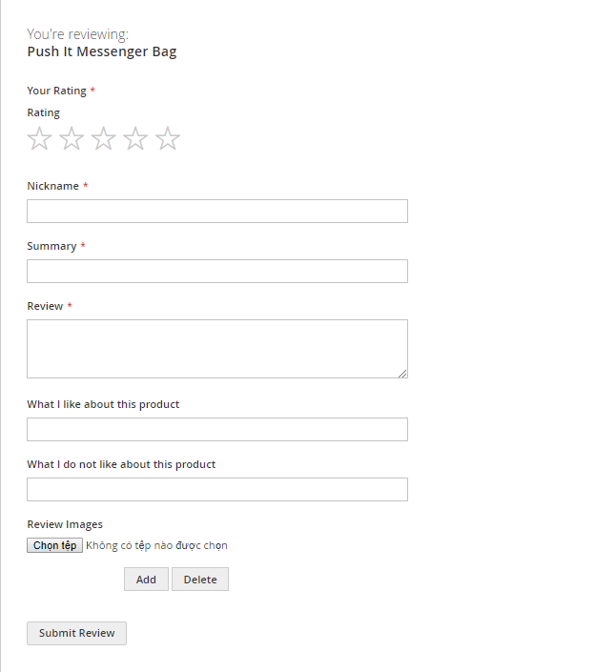The width and height of the screenshot is (616, 672).
Task: Click the 'Push It Messenger Bag' title
Action: [x=102, y=51]
